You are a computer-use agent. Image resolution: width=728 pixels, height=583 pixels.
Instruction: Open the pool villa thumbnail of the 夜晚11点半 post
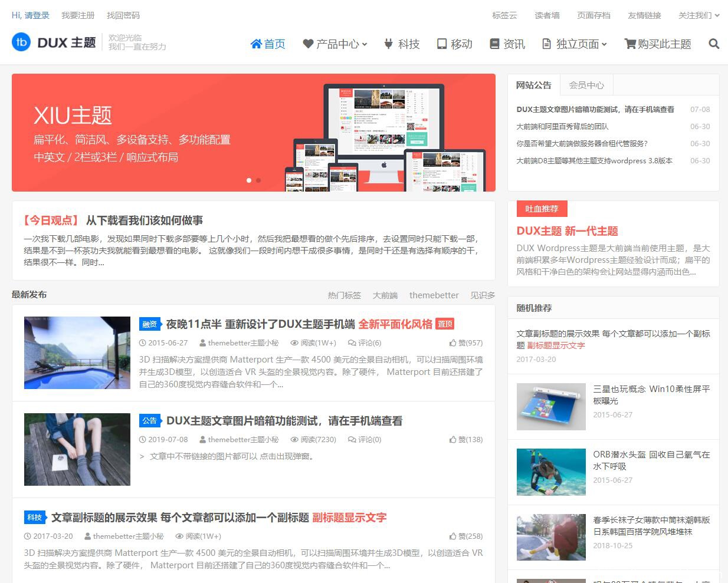click(77, 353)
